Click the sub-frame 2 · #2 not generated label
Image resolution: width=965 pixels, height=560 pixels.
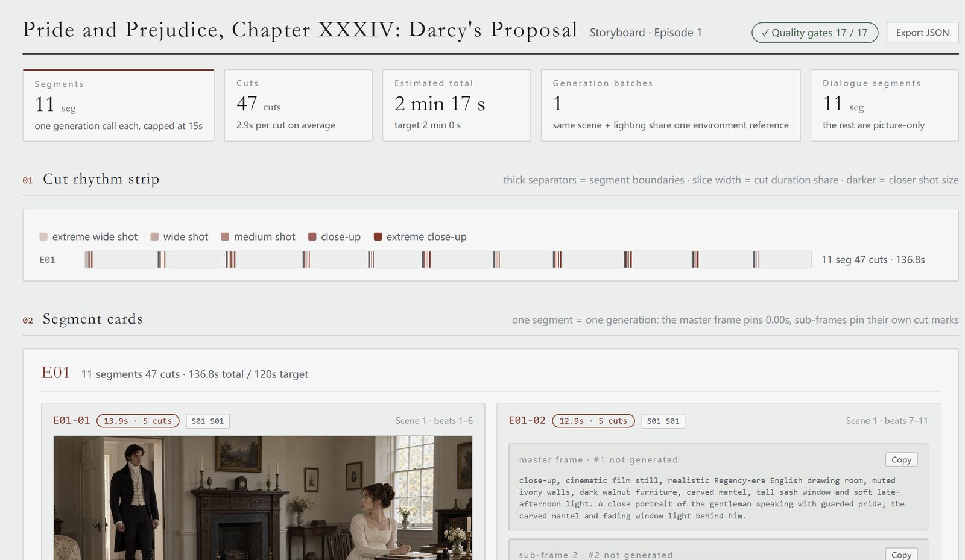pos(595,555)
